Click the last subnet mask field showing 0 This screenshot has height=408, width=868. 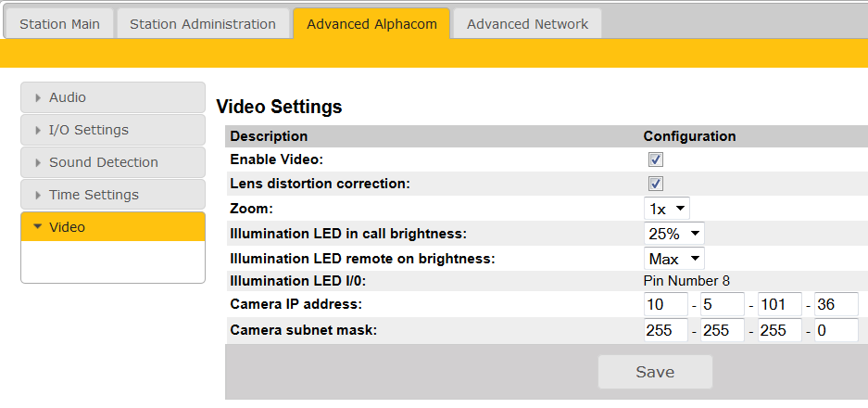(x=836, y=330)
